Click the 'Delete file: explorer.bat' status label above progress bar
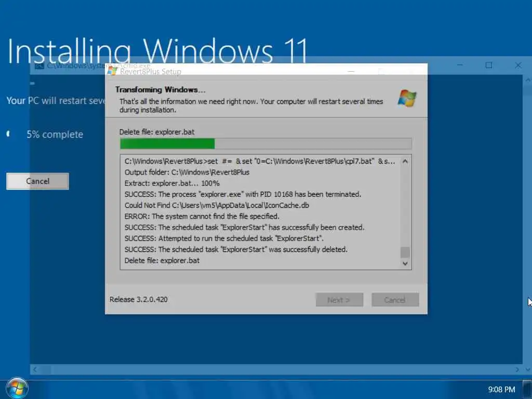The height and width of the screenshot is (399, 532). pyautogui.click(x=157, y=132)
